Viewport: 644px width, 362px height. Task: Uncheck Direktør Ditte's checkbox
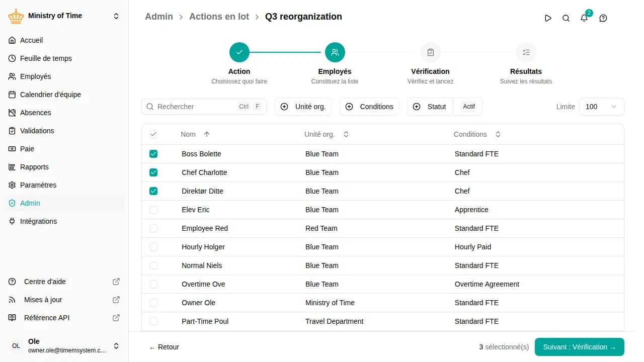point(153,191)
